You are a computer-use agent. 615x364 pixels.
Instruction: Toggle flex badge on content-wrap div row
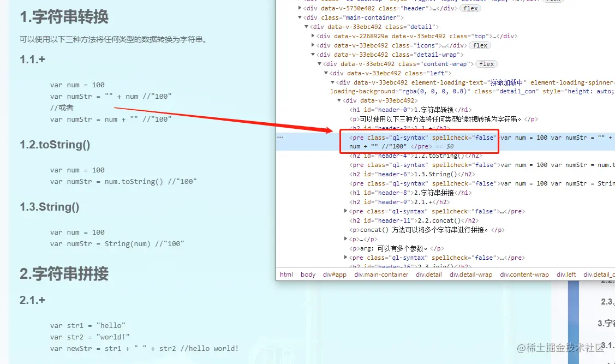[x=486, y=64]
